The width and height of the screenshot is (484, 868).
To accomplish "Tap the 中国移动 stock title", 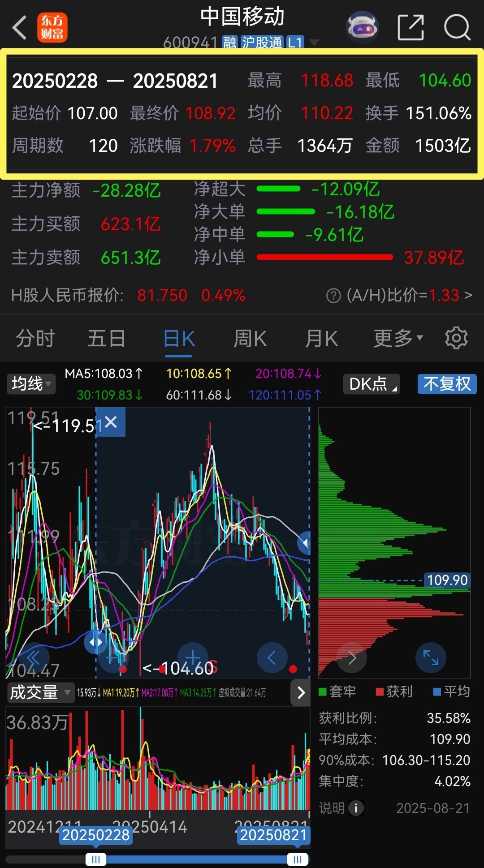I will point(242,17).
